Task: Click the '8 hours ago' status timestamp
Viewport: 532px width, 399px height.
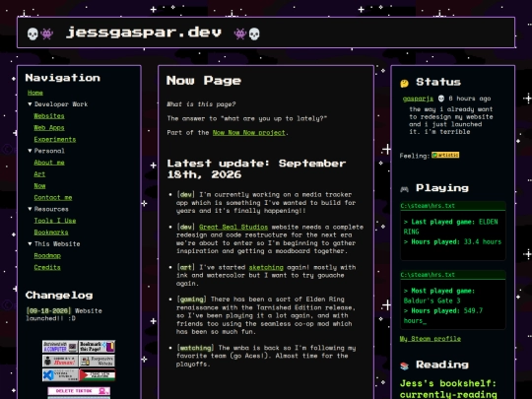Action: pyautogui.click(x=470, y=99)
